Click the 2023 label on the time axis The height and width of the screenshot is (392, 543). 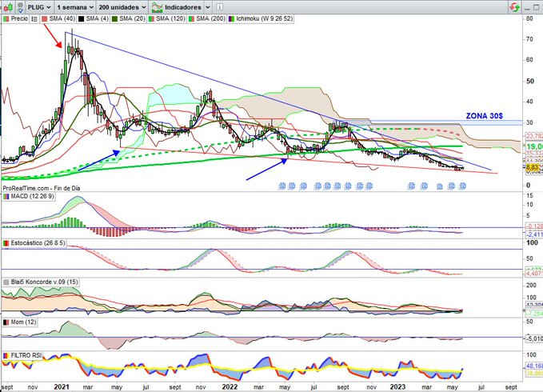coord(397,387)
